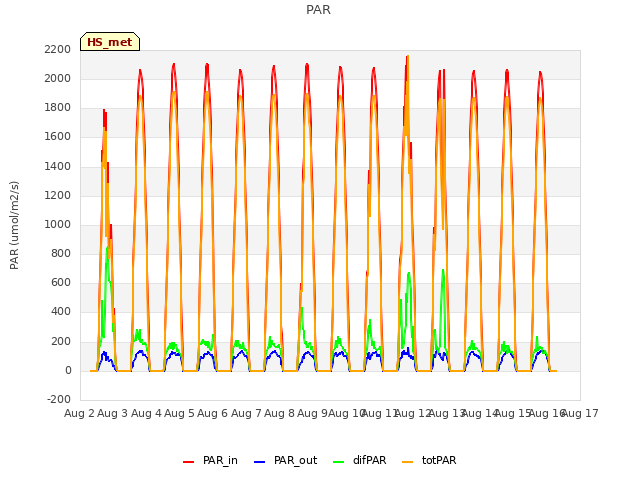Toggle the PAR_out legend entry
Image resolution: width=640 pixels, height=480 pixels.
[285, 460]
